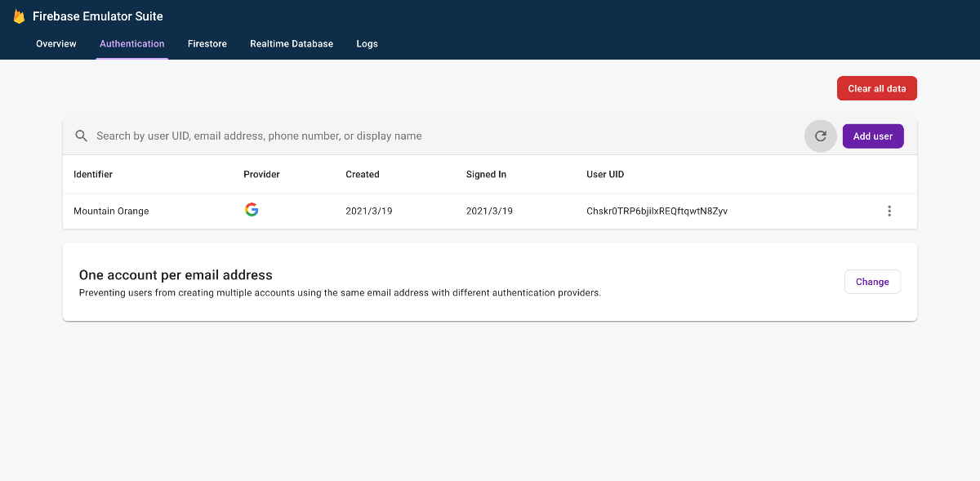
Task: Select the Mountain Orange identifier cell
Action: tap(111, 211)
